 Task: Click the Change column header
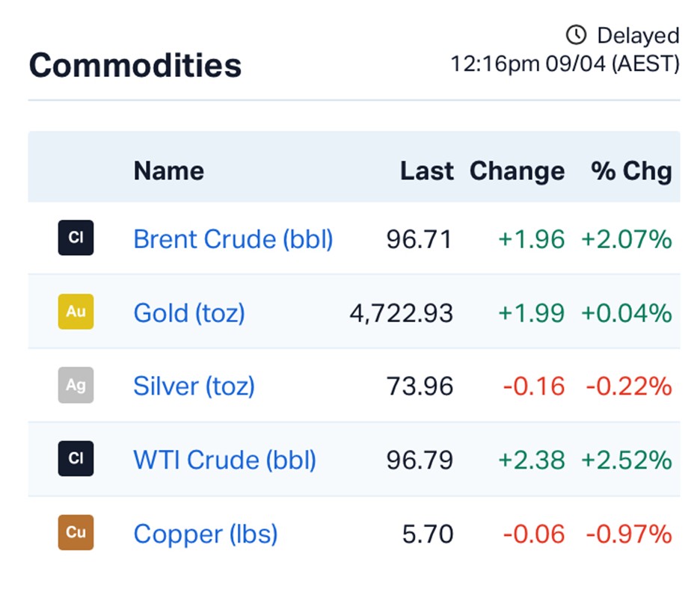pyautogui.click(x=517, y=171)
